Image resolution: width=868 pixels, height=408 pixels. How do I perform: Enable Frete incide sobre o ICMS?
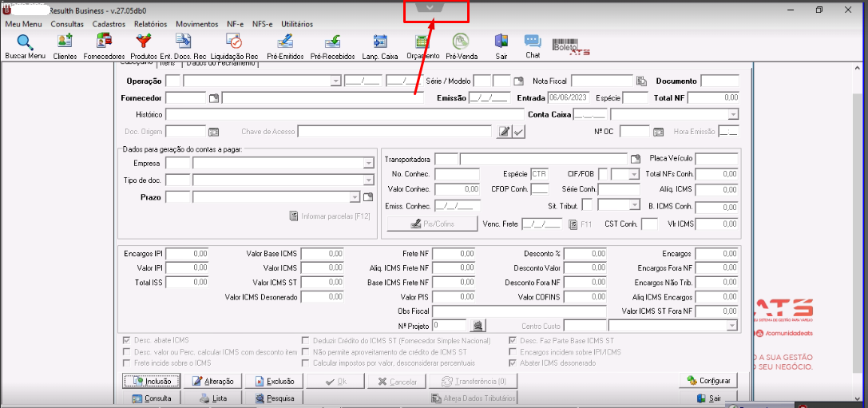tap(126, 362)
